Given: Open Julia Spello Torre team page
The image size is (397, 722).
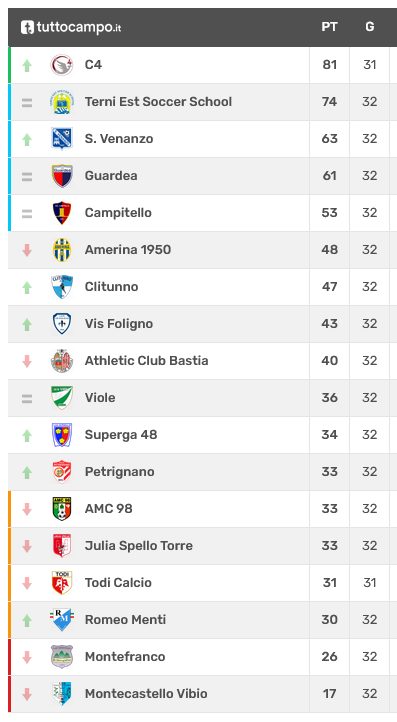Looking at the screenshot, I should [x=139, y=546].
